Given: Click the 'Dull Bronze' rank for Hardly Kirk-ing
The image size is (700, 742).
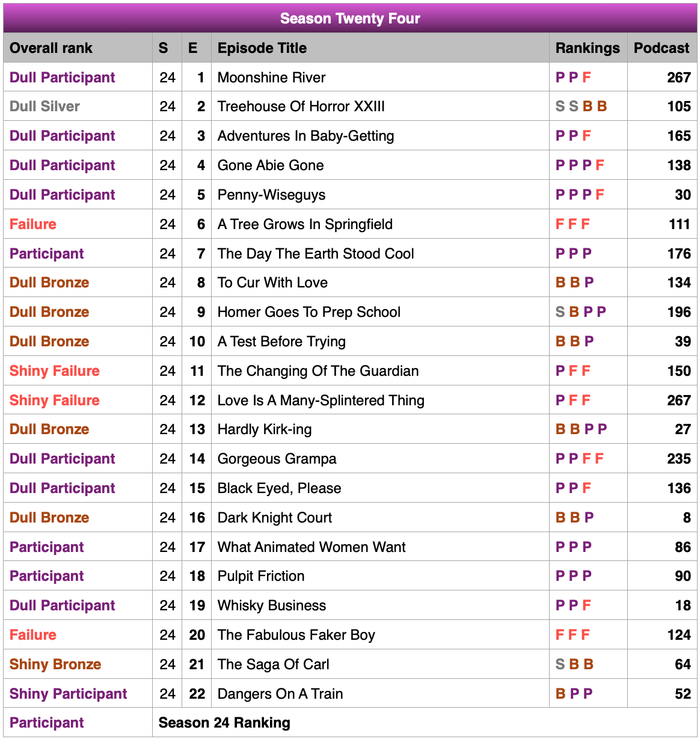Looking at the screenshot, I should [49, 429].
